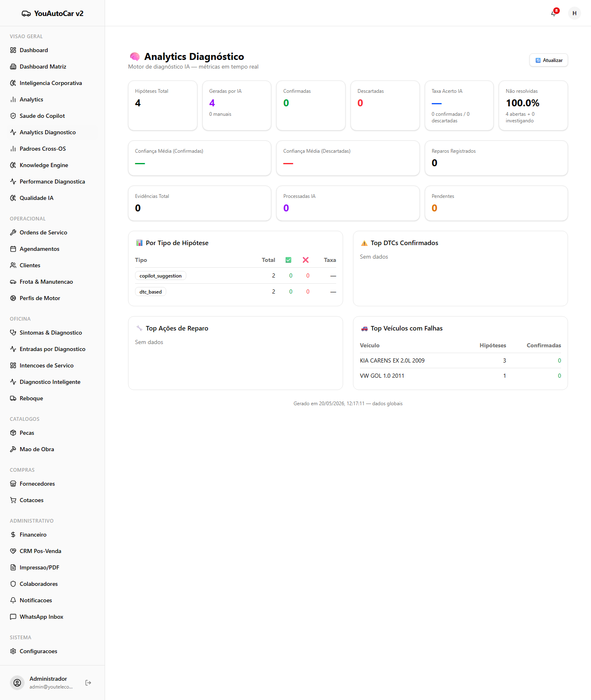Click the Perfis de Motor cog icon
The width and height of the screenshot is (591, 700).
[x=13, y=298]
